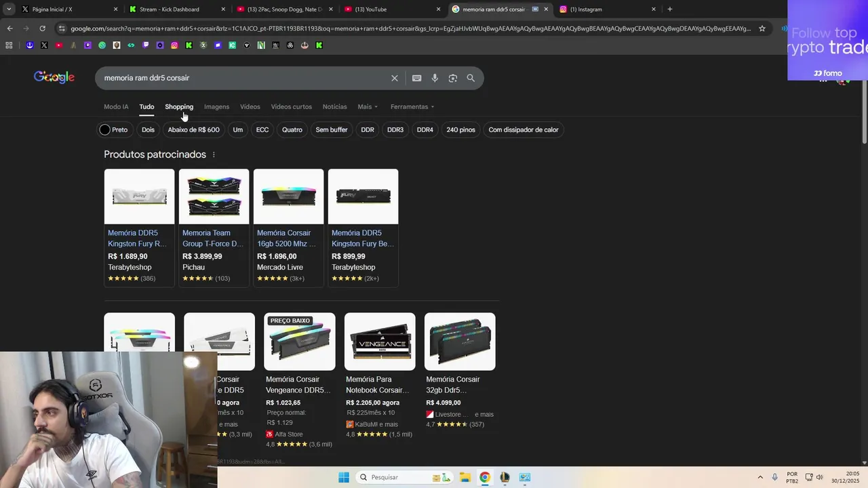The image size is (868, 488).
Task: Switch to Modo IA
Action: (116, 106)
